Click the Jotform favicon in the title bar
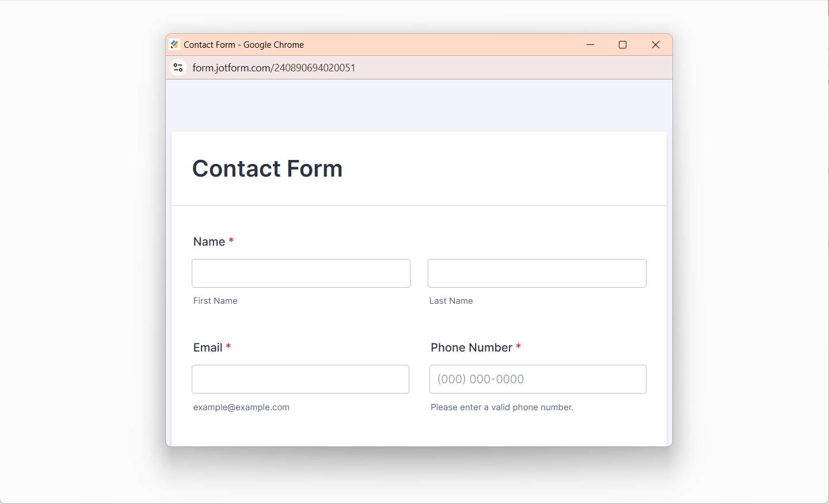The image size is (829, 504). (x=174, y=45)
